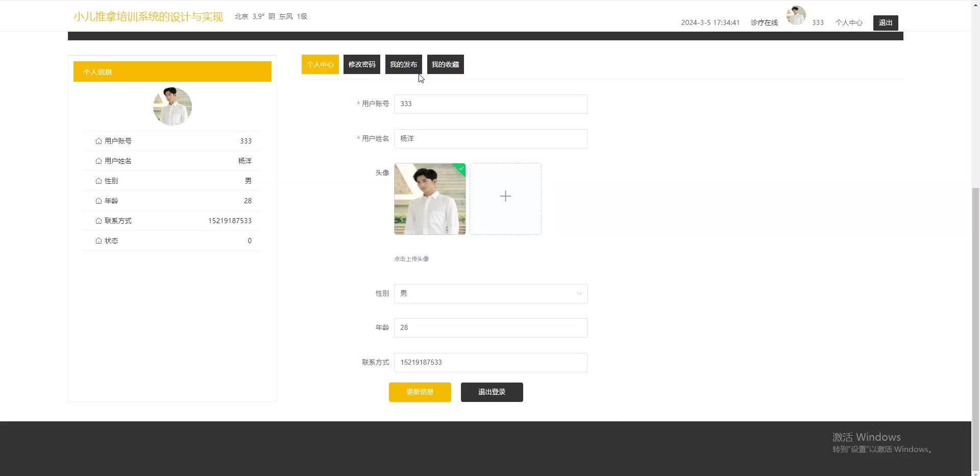Click the uploaded avatar photo thumbnail
980x476 pixels.
430,199
